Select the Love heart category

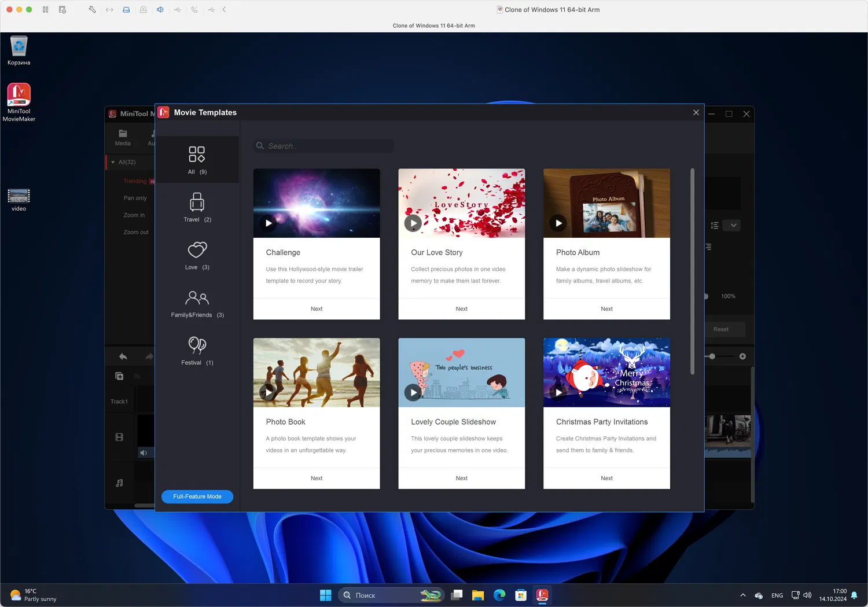click(197, 250)
